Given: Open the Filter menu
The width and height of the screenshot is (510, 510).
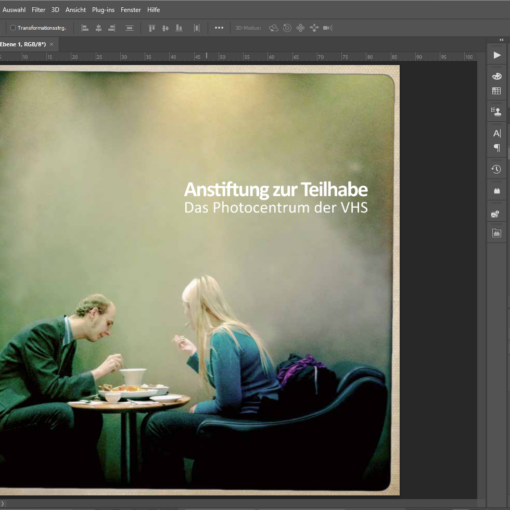Looking at the screenshot, I should (x=38, y=10).
